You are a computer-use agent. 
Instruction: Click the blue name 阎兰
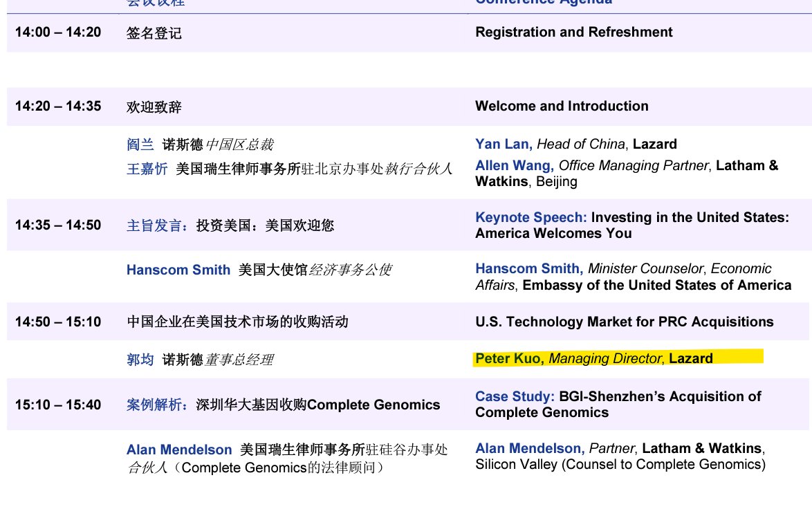(140, 145)
